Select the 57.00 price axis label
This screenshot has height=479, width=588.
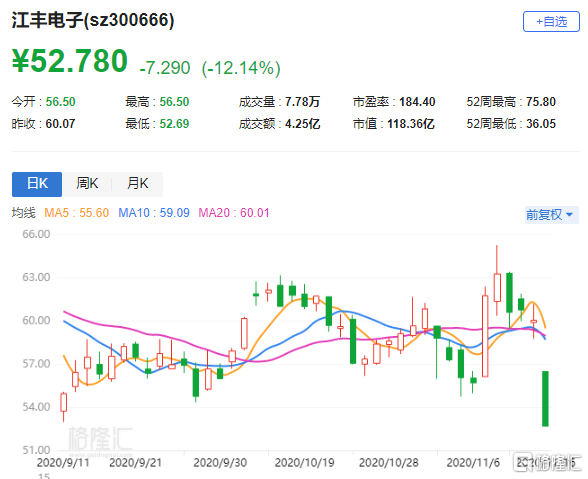click(x=36, y=363)
